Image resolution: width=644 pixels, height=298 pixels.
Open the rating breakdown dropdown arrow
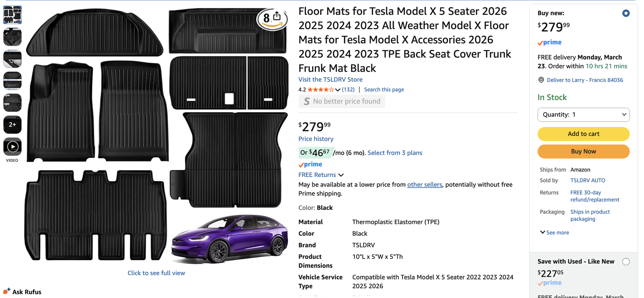[338, 90]
